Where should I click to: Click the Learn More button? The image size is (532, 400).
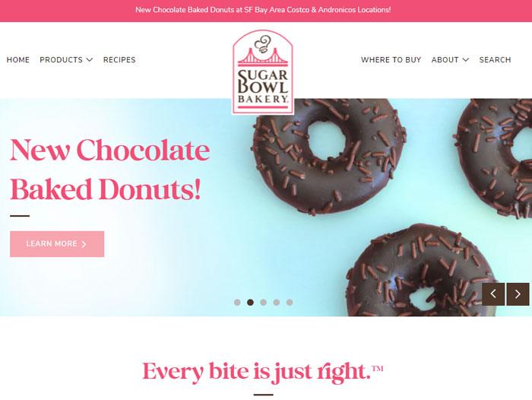[x=57, y=244]
